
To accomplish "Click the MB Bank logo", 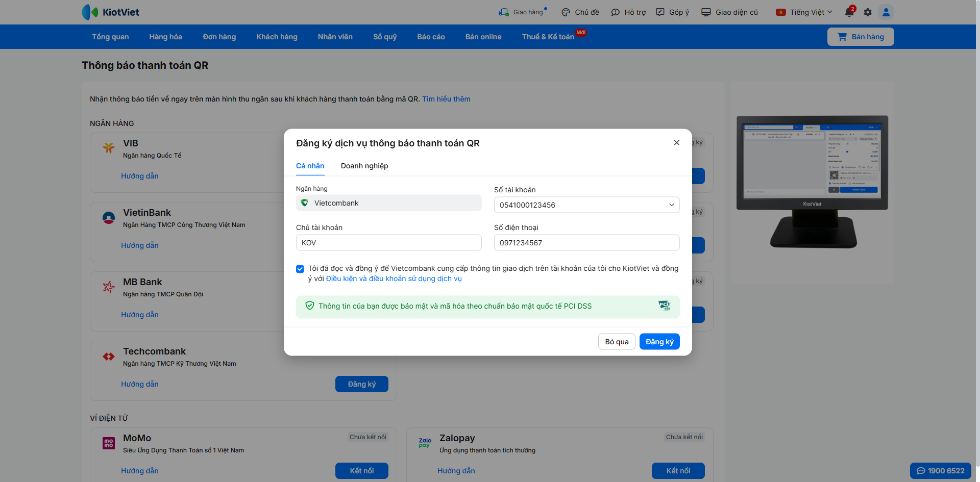I will point(109,287).
